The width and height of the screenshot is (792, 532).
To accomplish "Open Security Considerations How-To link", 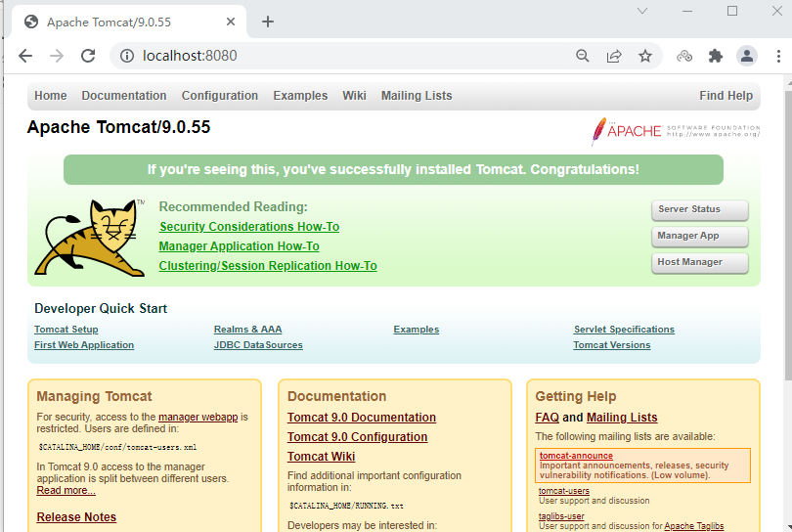I will coord(249,227).
